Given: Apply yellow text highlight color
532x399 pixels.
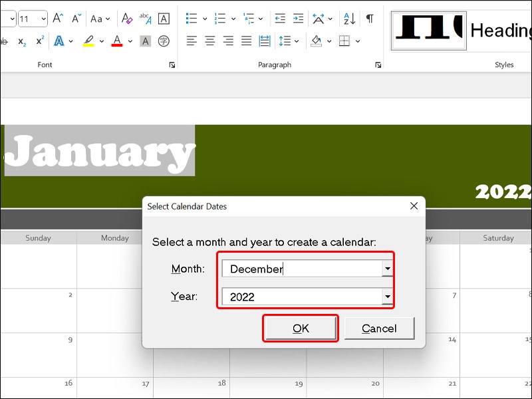Looking at the screenshot, I should [88, 41].
